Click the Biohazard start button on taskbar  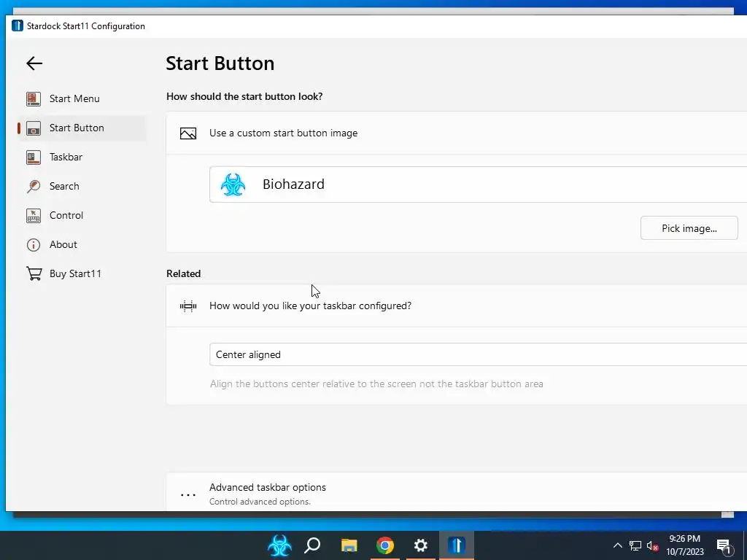279,545
